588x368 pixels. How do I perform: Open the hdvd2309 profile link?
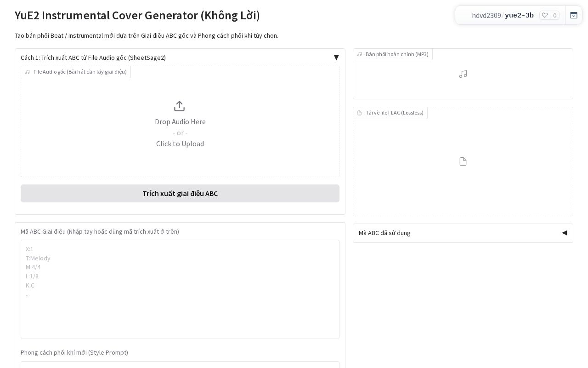click(x=486, y=15)
